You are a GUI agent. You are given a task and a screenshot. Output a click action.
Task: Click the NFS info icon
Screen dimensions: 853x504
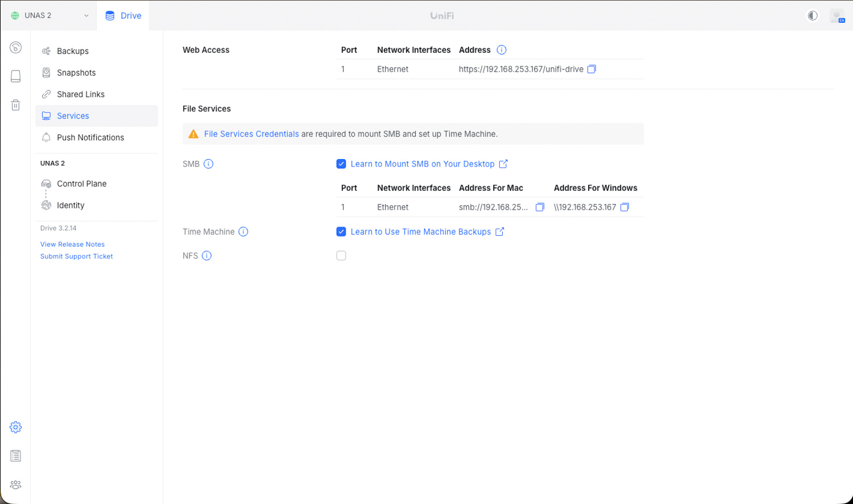[207, 256]
